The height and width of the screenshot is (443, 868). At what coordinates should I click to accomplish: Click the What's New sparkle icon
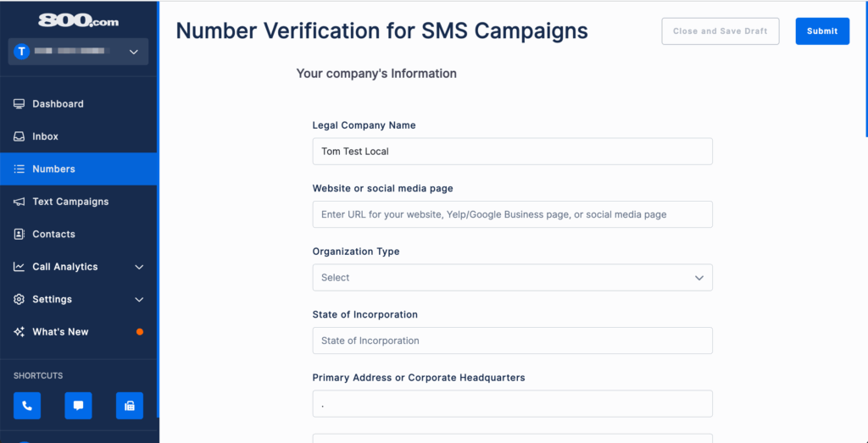point(19,332)
